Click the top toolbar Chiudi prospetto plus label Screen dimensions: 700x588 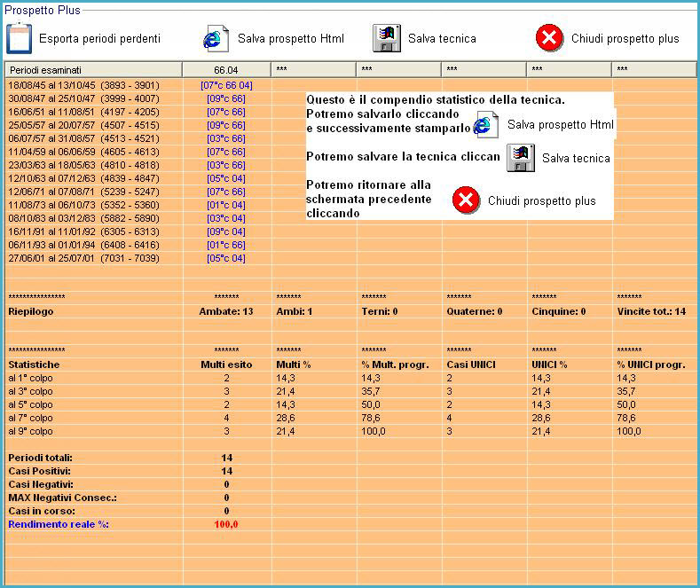click(625, 39)
